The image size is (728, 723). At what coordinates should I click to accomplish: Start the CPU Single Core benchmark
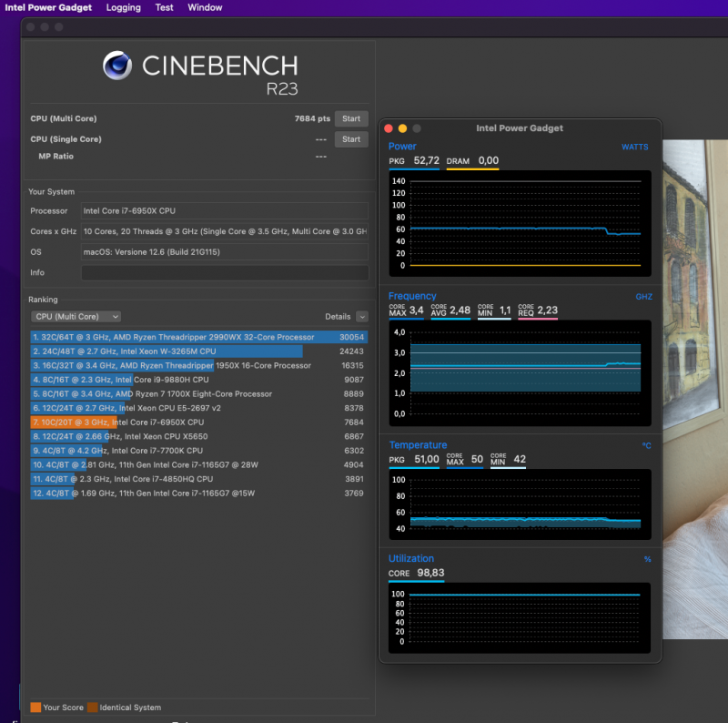pyautogui.click(x=351, y=139)
